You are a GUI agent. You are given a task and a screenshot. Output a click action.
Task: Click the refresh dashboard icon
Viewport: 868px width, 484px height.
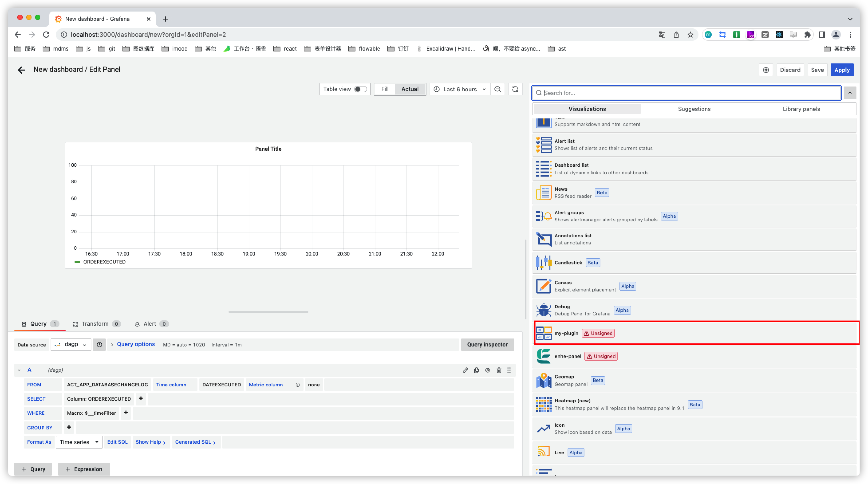[x=515, y=89]
